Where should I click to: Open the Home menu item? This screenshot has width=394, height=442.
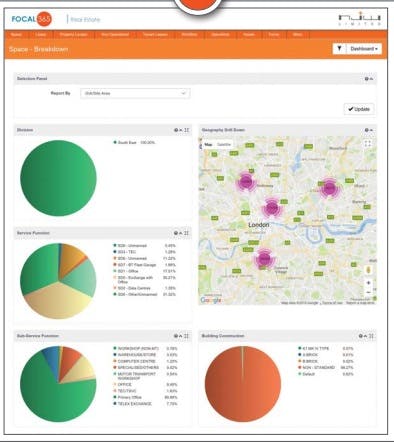16,35
